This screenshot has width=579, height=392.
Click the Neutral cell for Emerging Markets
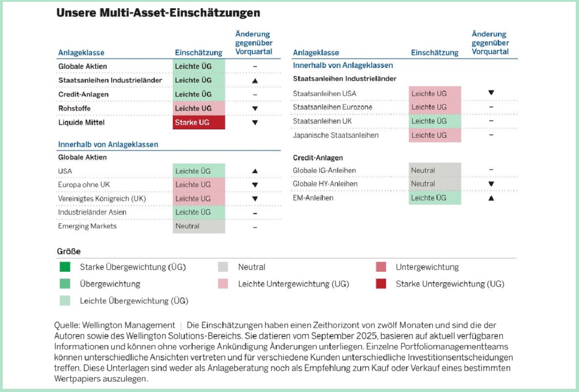coord(199,226)
